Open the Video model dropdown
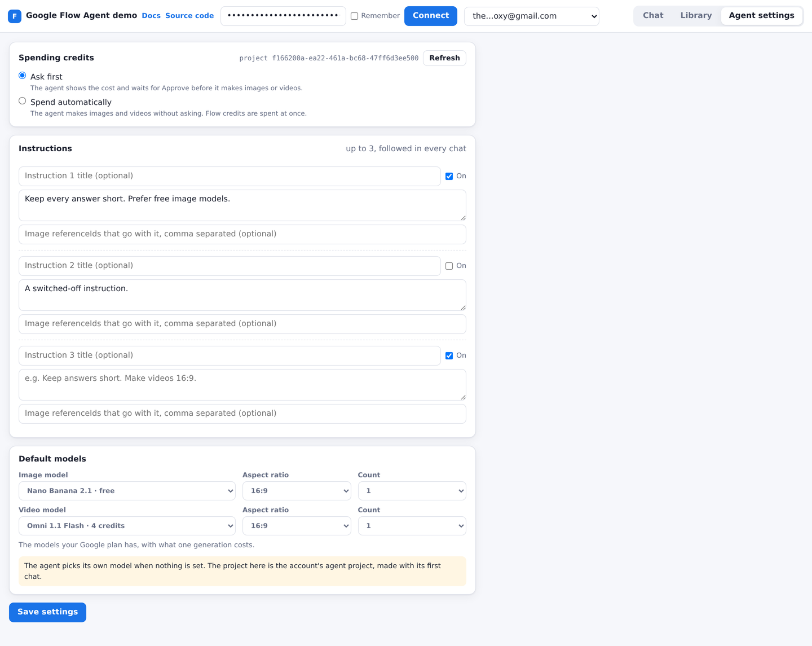Viewport: 812px width, 646px height. coord(127,526)
